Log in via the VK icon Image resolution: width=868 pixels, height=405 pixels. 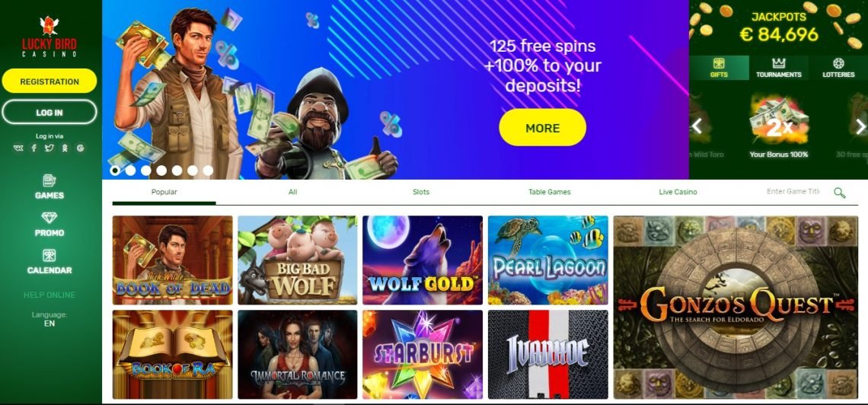point(18,148)
